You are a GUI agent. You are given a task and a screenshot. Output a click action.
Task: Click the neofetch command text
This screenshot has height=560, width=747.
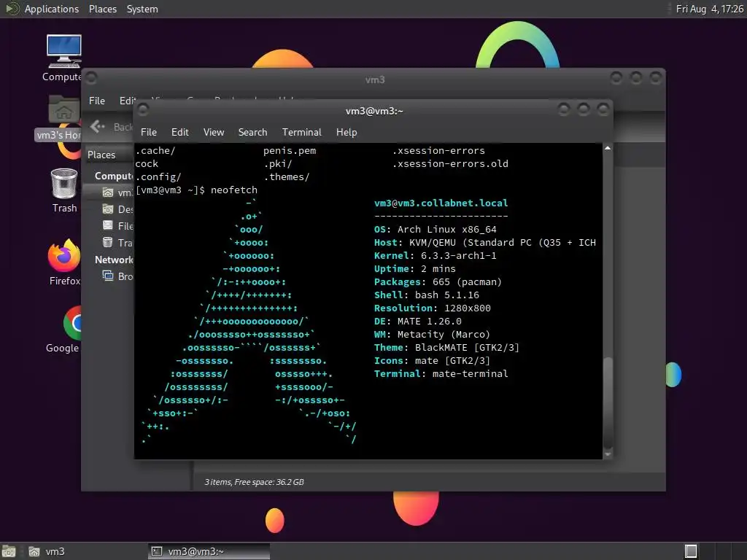pyautogui.click(x=234, y=190)
